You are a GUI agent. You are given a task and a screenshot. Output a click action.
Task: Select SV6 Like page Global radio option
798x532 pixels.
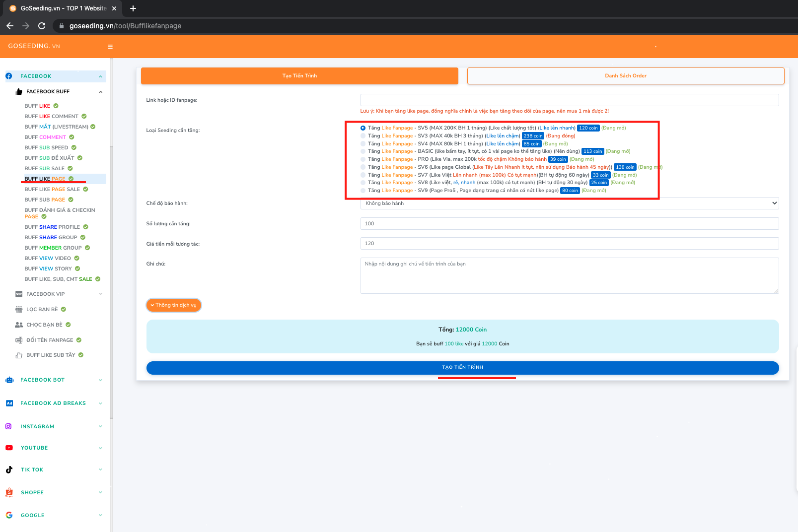coord(363,167)
